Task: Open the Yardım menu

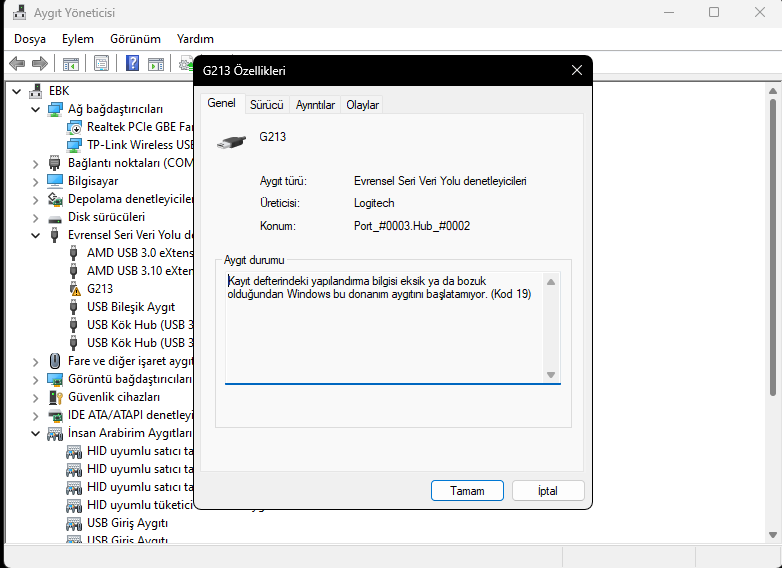Action: coord(195,39)
